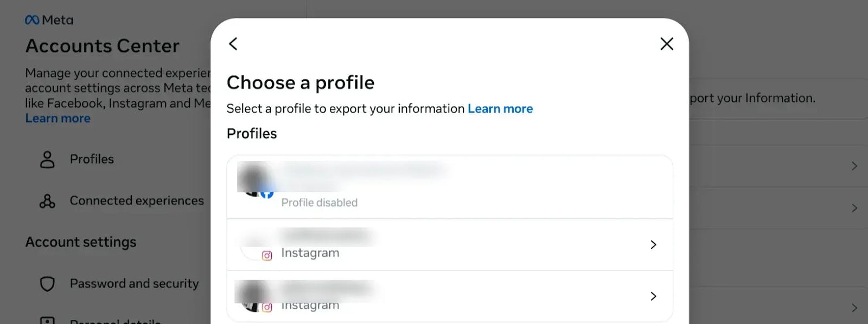This screenshot has height=324, width=868.
Task: Click Learn more link in the dialog
Action: click(x=500, y=109)
